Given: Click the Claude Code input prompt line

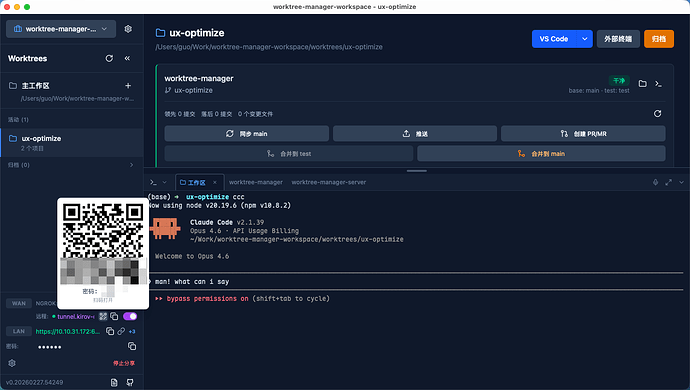Looking at the screenshot, I should tap(415, 282).
